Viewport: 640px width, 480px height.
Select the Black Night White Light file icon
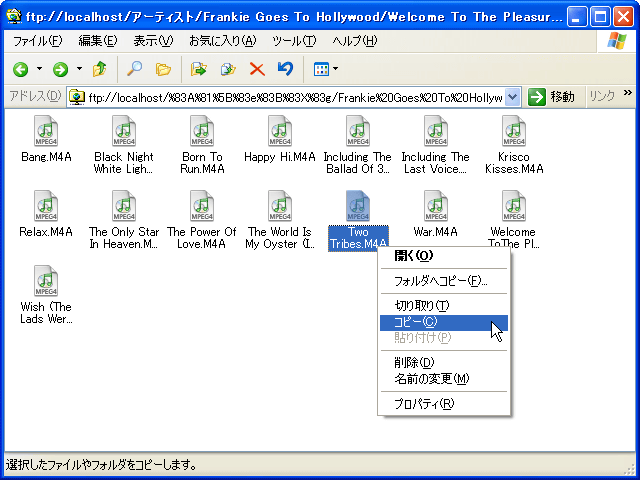point(124,131)
